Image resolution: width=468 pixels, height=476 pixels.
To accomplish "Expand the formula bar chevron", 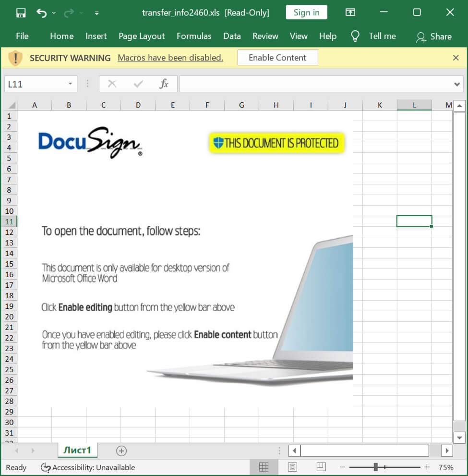I will (x=457, y=84).
